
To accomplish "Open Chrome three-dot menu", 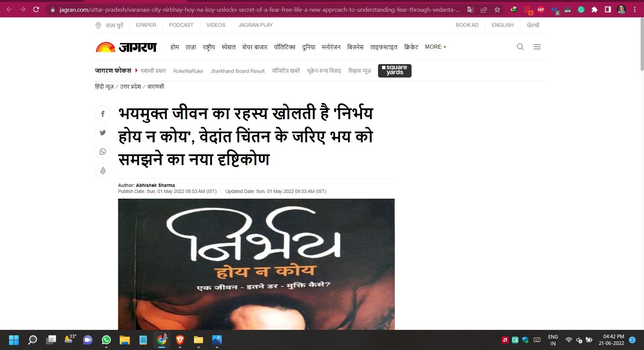I will [635, 10].
